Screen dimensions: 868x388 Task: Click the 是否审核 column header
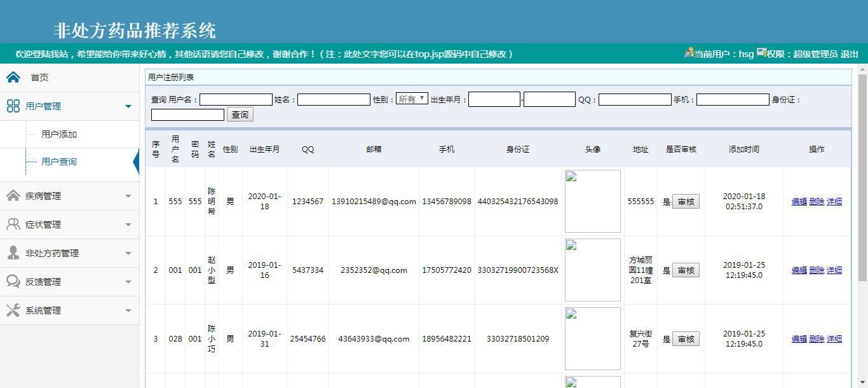681,149
